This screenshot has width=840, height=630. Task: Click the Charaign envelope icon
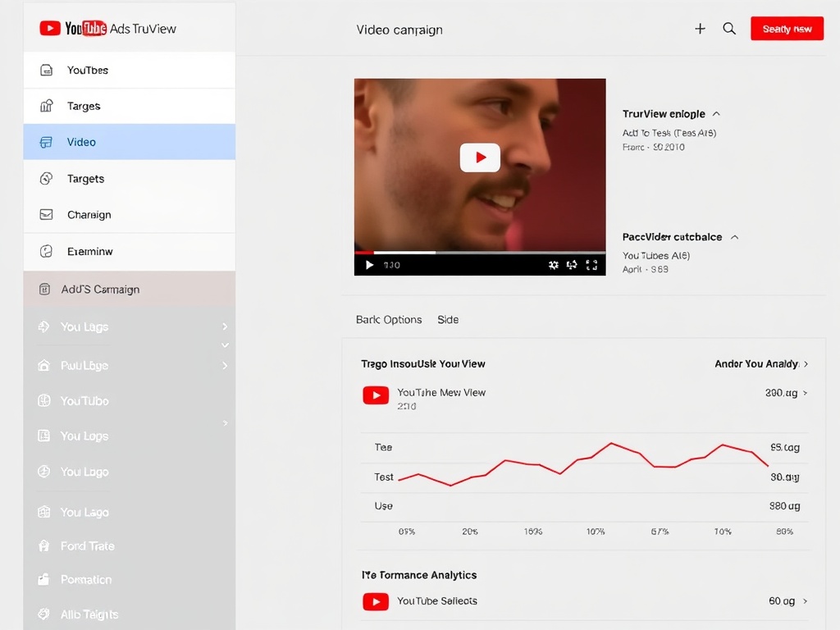tap(47, 215)
